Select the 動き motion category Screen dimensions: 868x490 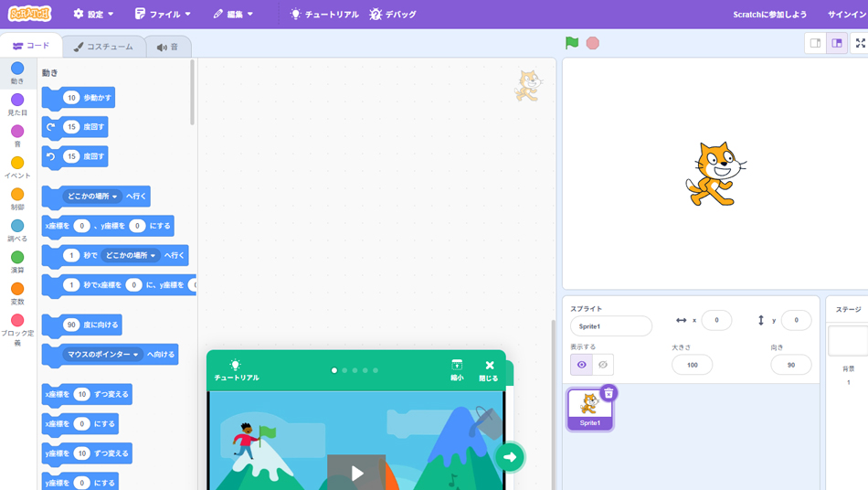click(17, 72)
